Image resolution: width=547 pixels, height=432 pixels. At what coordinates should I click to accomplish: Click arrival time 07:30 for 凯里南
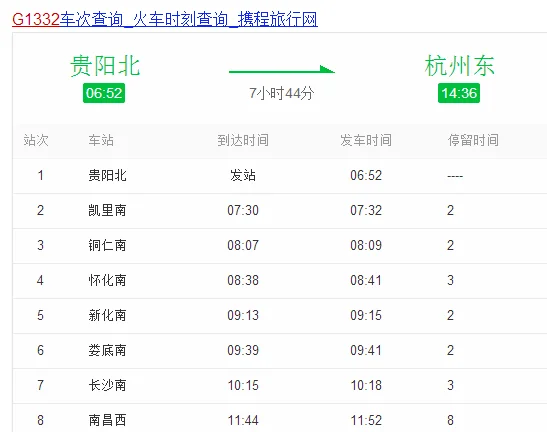pyautogui.click(x=243, y=210)
